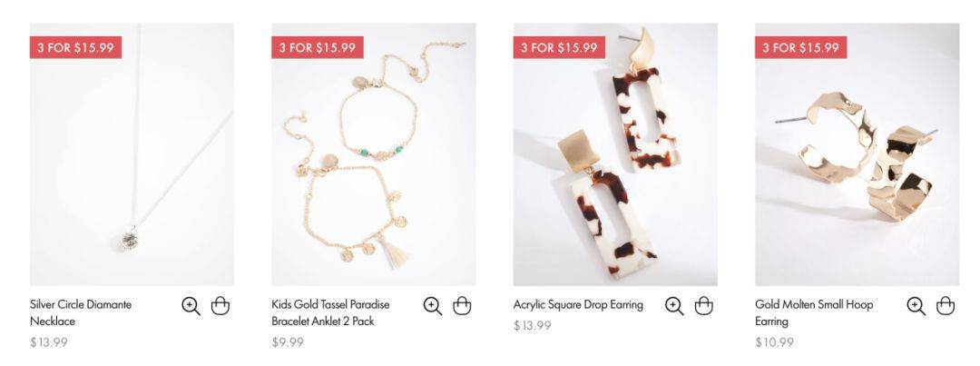Add Kids Gold Tassel Bracelet Anklet to bag
The image size is (980, 366).
(462, 305)
